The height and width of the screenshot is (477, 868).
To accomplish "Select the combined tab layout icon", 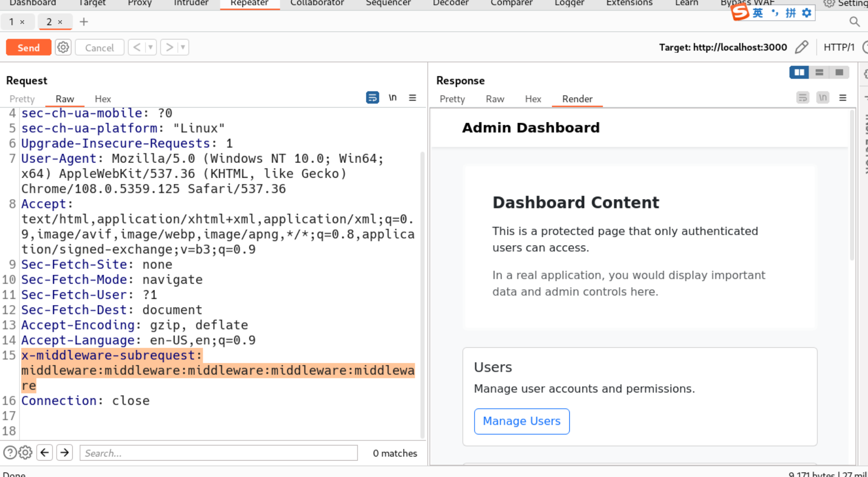I will [839, 73].
